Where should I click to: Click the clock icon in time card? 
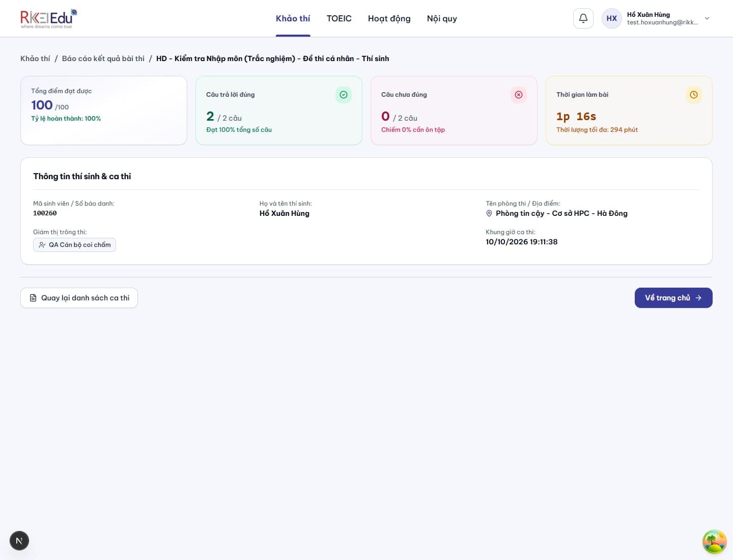coord(694,95)
